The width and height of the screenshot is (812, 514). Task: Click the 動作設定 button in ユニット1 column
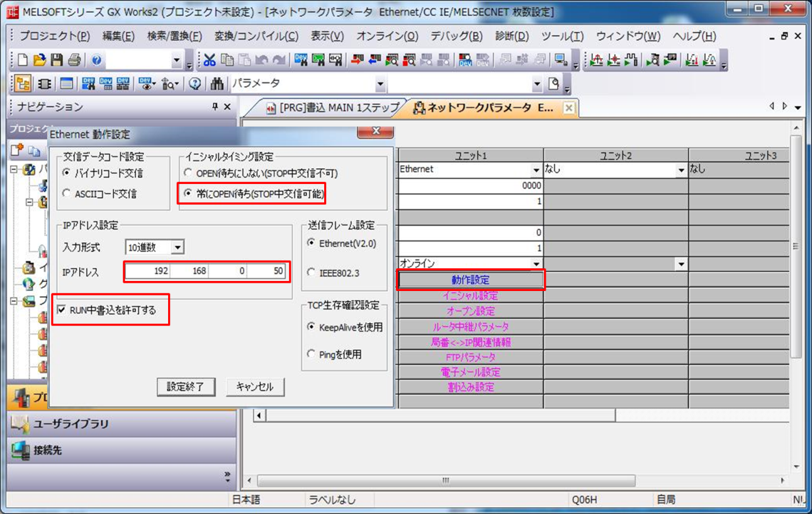pos(470,280)
